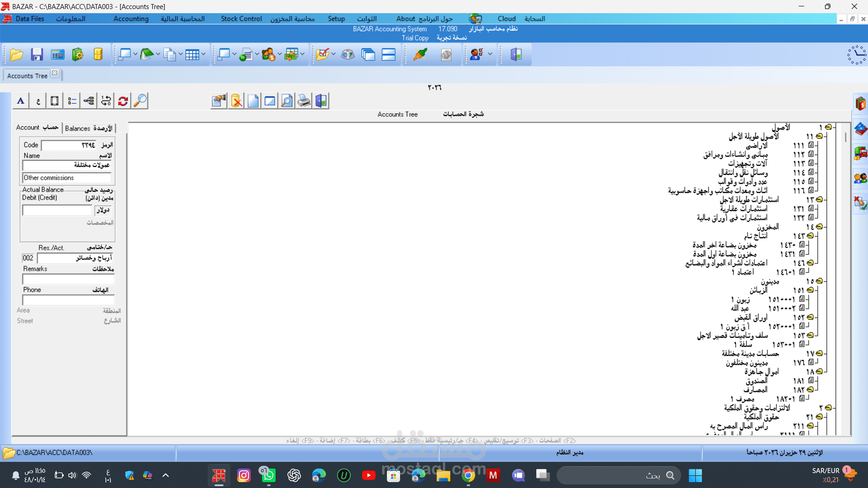Image resolution: width=868 pixels, height=488 pixels.
Task: Open the Stock Control menu
Action: pos(241,19)
